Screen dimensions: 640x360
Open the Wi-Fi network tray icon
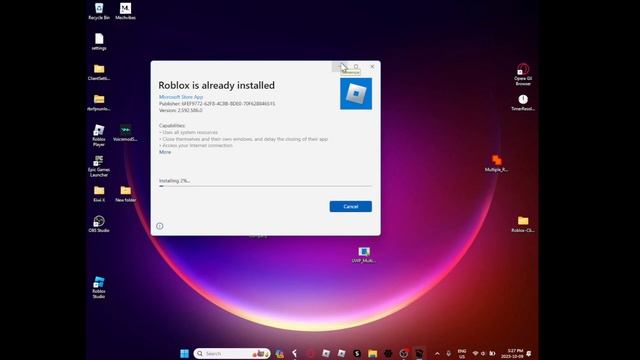tap(475, 353)
